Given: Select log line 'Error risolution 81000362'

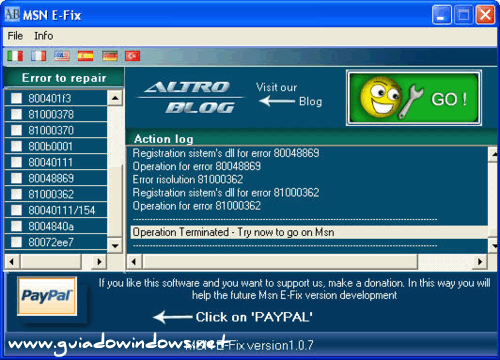Looking at the screenshot, I should tap(188, 179).
